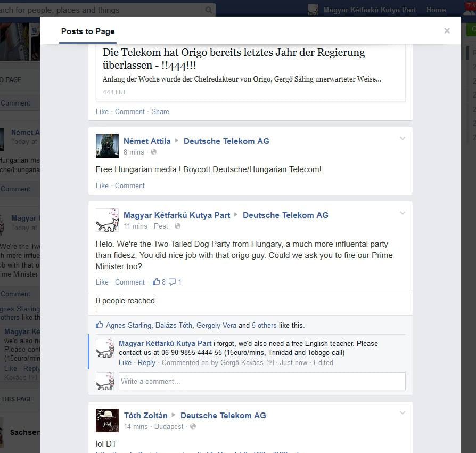Viewport: 476px width, 453px height.
Task: Click the 444.HU source label
Action: pyautogui.click(x=114, y=92)
